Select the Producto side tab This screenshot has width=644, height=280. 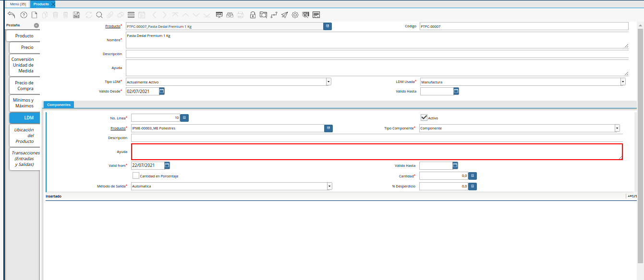coord(24,36)
